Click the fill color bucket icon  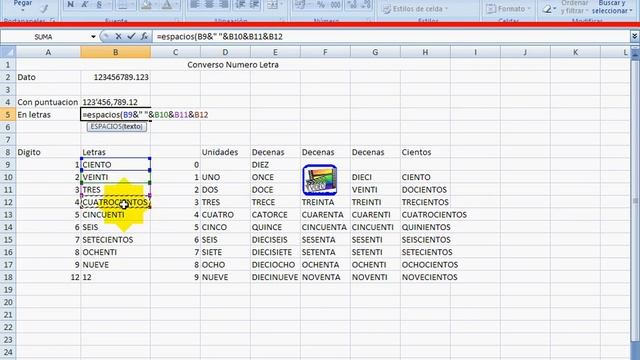tap(147, 4)
